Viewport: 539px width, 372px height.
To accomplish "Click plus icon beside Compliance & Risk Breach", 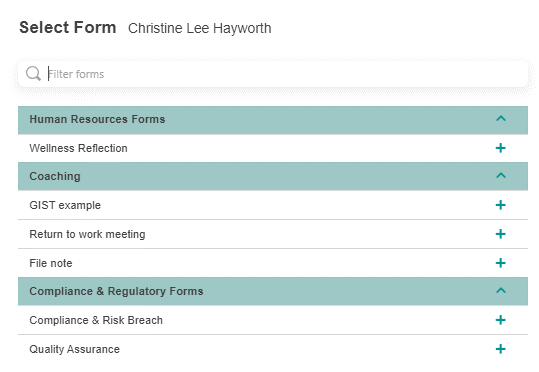I will point(500,320).
